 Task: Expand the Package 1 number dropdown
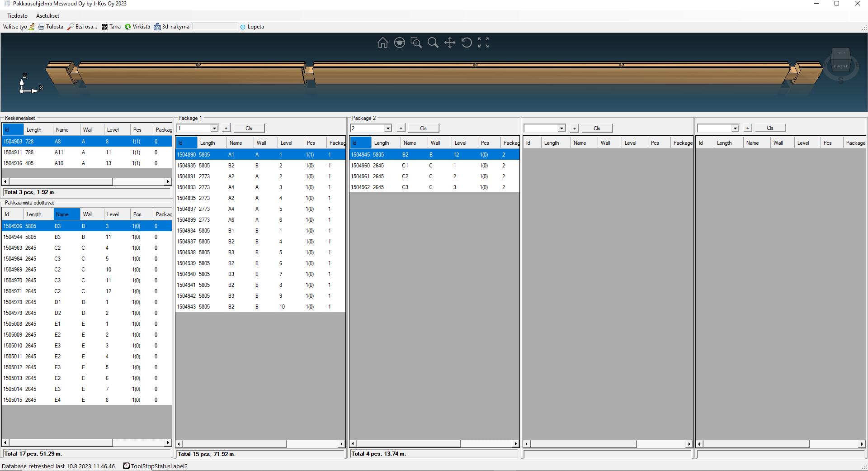pos(214,128)
